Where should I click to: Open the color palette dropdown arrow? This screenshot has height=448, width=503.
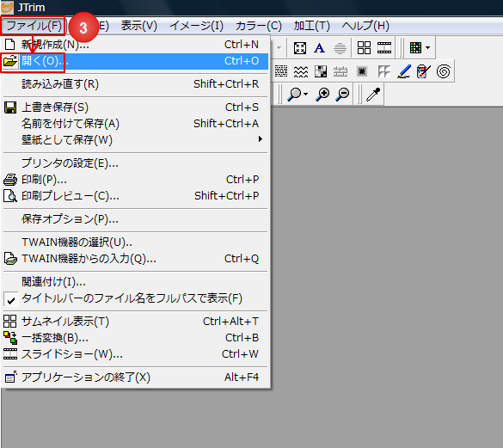pos(427,48)
